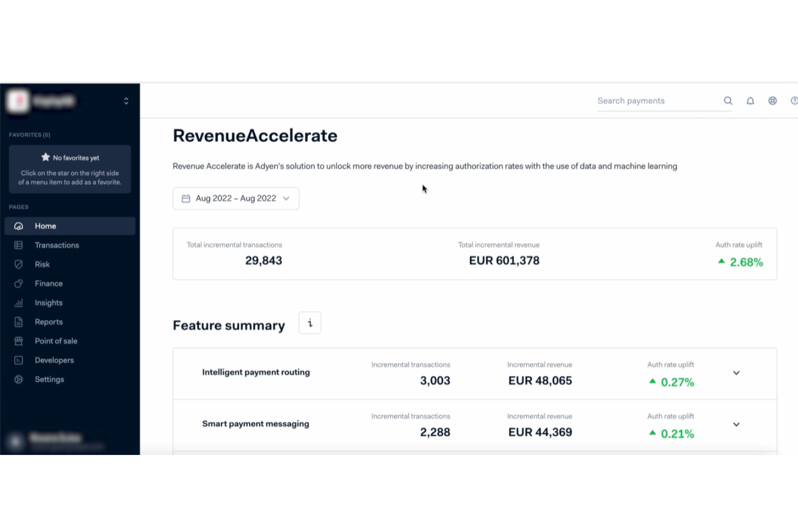Open Reports page
The height and width of the screenshot is (532, 798).
click(x=70, y=322)
